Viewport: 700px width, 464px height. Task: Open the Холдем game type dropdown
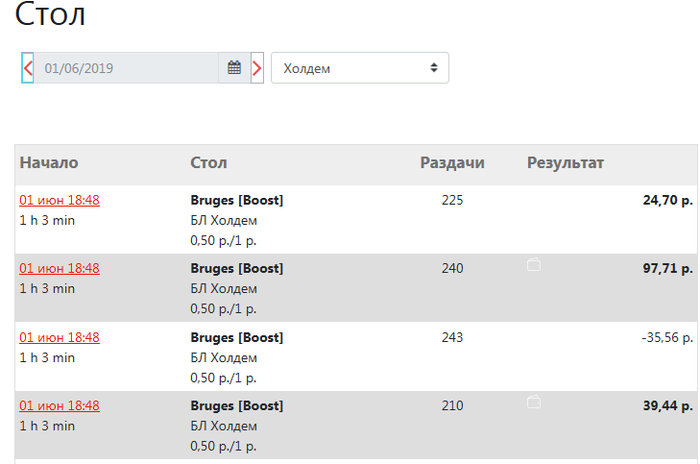(x=360, y=68)
